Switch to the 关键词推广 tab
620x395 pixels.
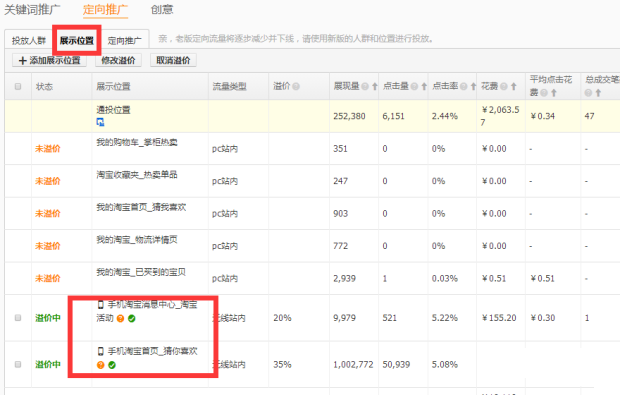tap(32, 9)
